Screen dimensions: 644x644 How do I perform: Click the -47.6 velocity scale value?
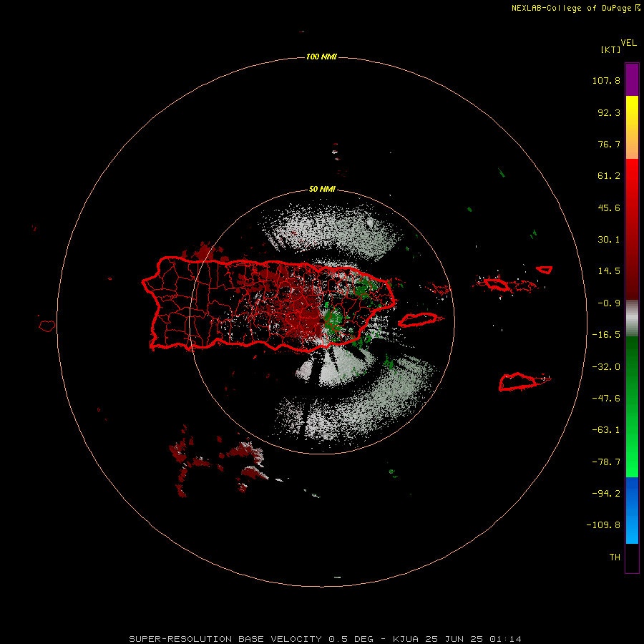tap(606, 399)
